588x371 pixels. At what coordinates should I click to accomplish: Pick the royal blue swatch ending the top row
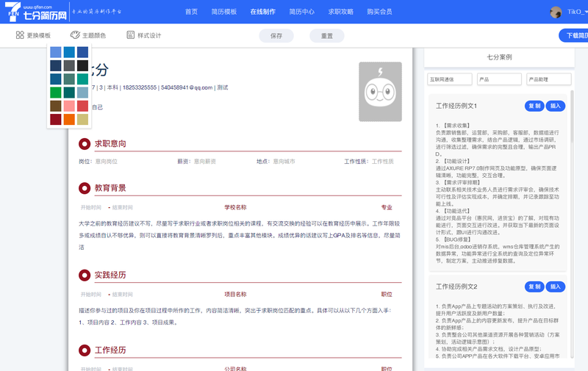coord(82,52)
